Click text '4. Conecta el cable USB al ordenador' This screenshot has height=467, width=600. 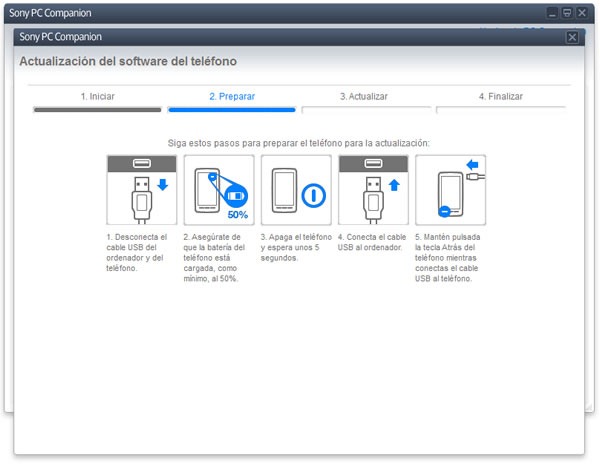pos(372,242)
